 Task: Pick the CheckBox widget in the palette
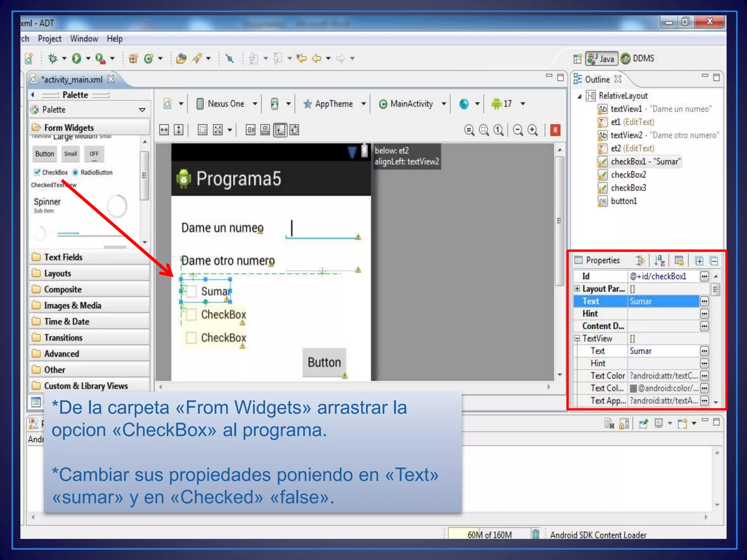(x=51, y=172)
